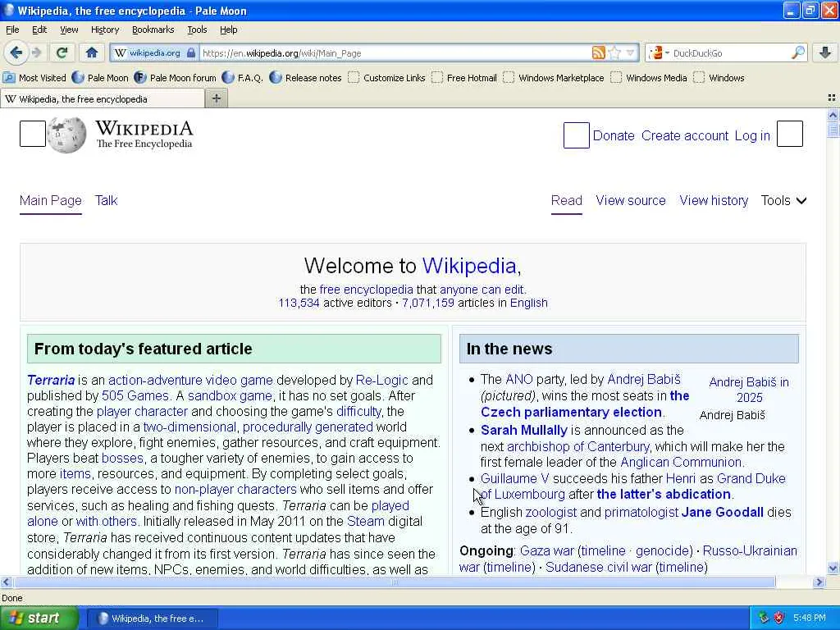The height and width of the screenshot is (630, 840).
Task: Open the Pale Moon bookmark
Action: tap(100, 78)
